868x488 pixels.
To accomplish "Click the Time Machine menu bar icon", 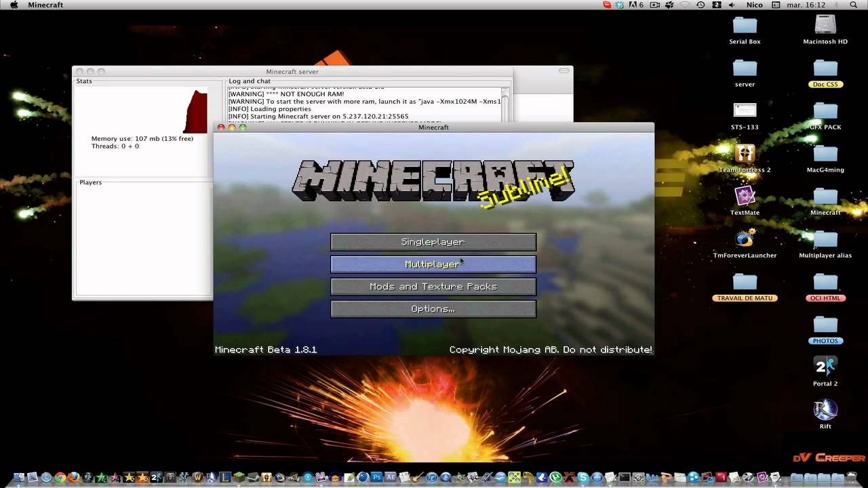I will coord(701,5).
